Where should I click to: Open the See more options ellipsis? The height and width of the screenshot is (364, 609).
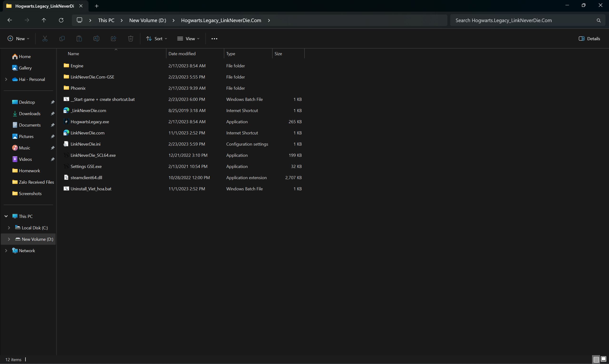click(x=214, y=39)
